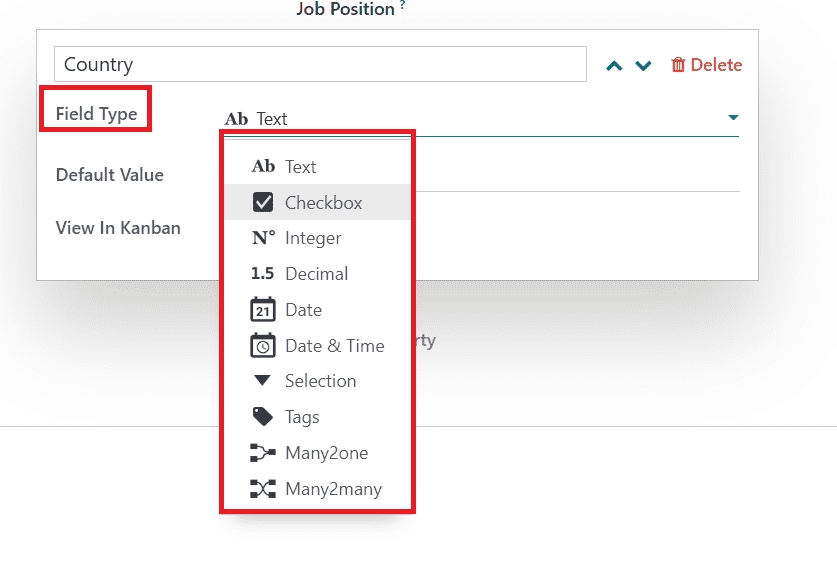
Task: Click the Many2many shuffle icon
Action: pyautogui.click(x=263, y=489)
